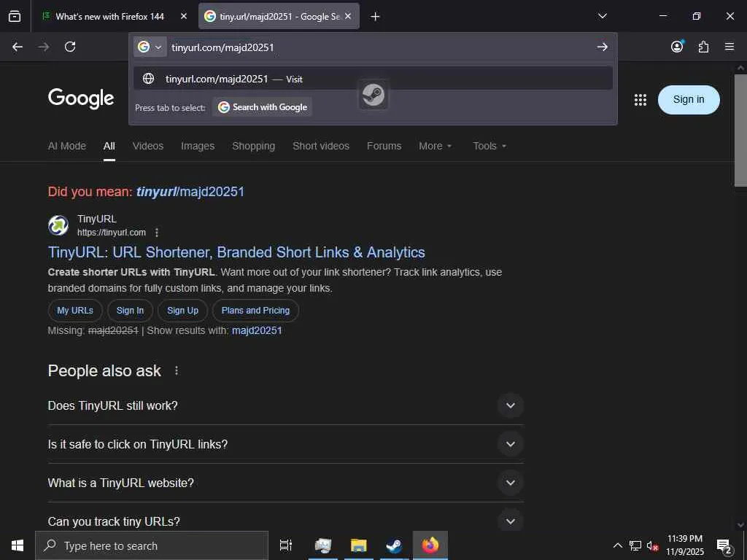Click the Sign Up sitelink chip
Screen dimensions: 747x560
[183, 311]
